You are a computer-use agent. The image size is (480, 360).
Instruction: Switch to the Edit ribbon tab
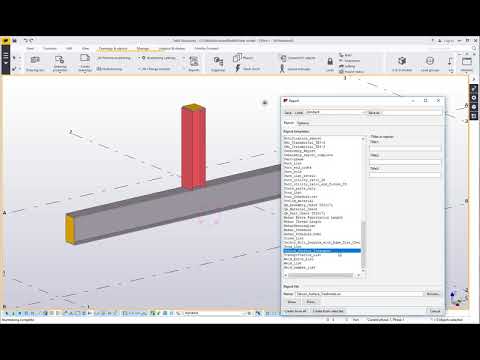point(69,49)
